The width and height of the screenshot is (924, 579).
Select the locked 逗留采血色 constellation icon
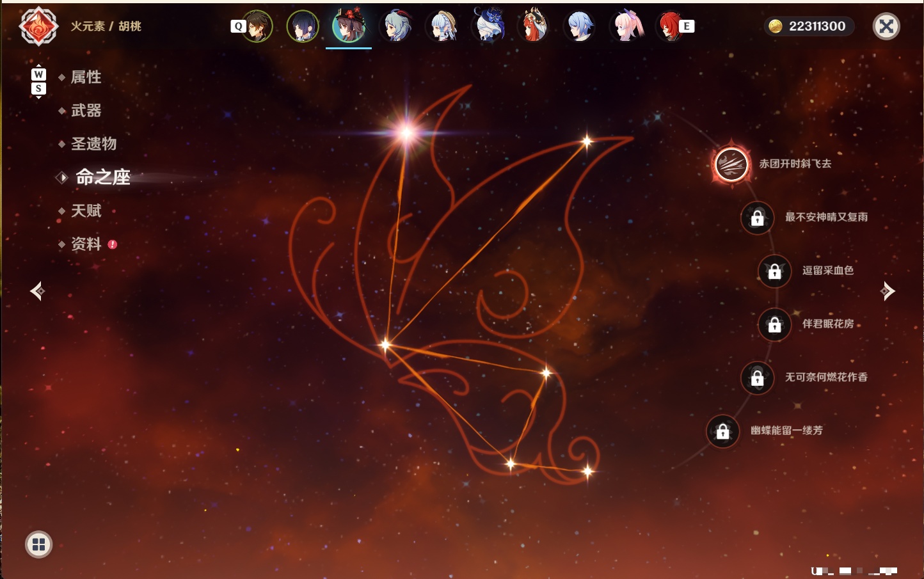[x=775, y=271]
